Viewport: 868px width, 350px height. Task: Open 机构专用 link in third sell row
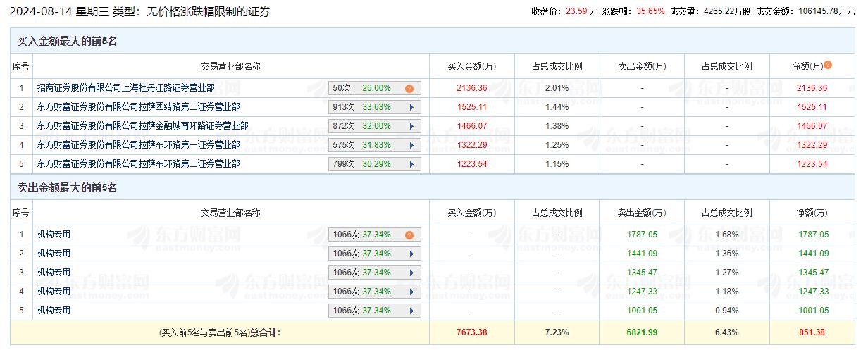coord(54,273)
